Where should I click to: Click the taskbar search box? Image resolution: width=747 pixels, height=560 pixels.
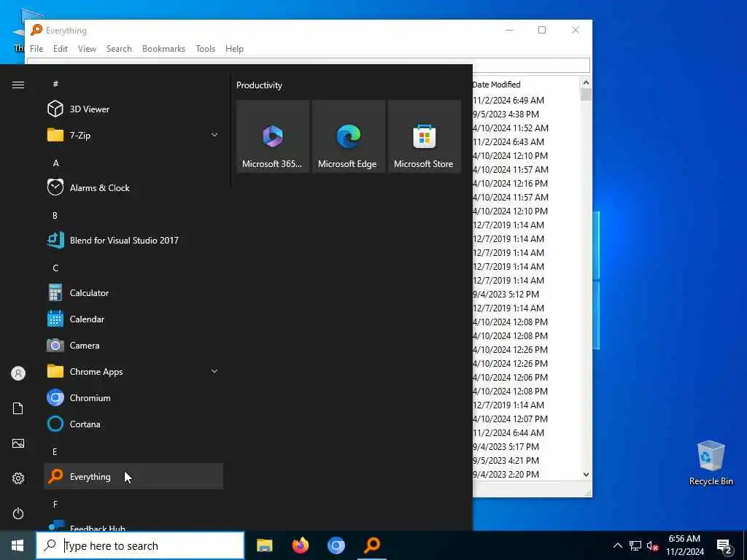pos(140,545)
